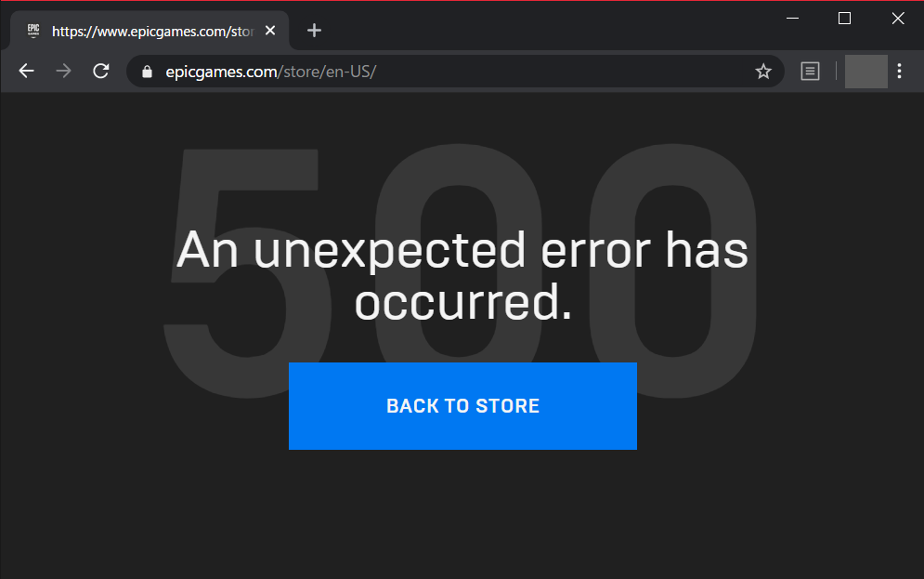Click the forward navigation arrow
Image resolution: width=924 pixels, height=579 pixels.
click(64, 72)
